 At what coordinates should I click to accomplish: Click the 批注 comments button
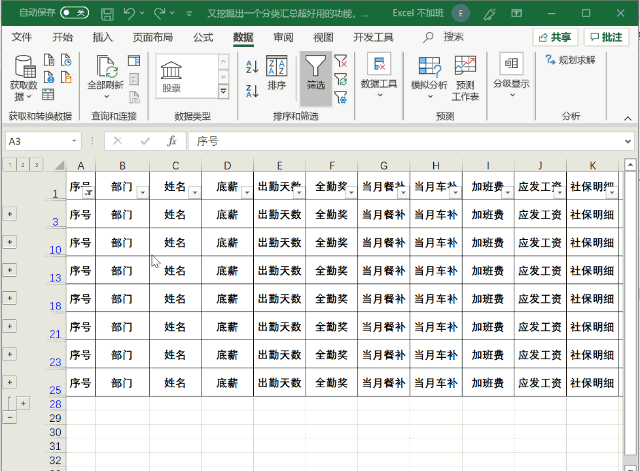pyautogui.click(x=606, y=37)
